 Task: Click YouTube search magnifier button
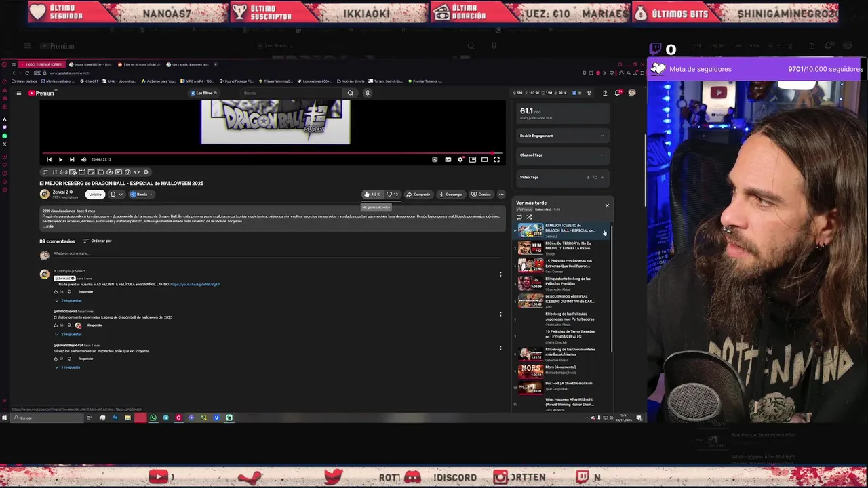pos(351,93)
